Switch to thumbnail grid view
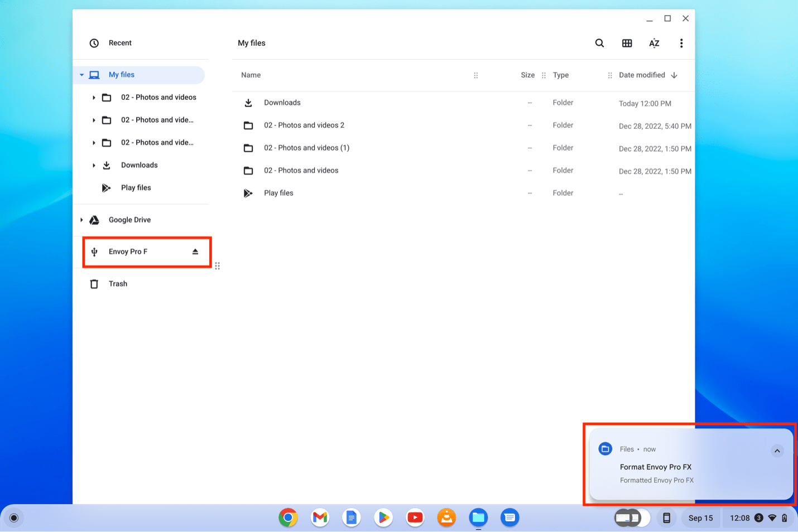The image size is (798, 532). pos(627,43)
